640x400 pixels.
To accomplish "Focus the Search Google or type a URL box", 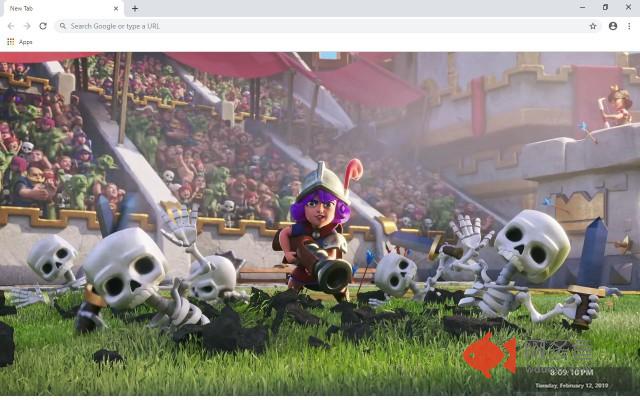I will point(327,26).
